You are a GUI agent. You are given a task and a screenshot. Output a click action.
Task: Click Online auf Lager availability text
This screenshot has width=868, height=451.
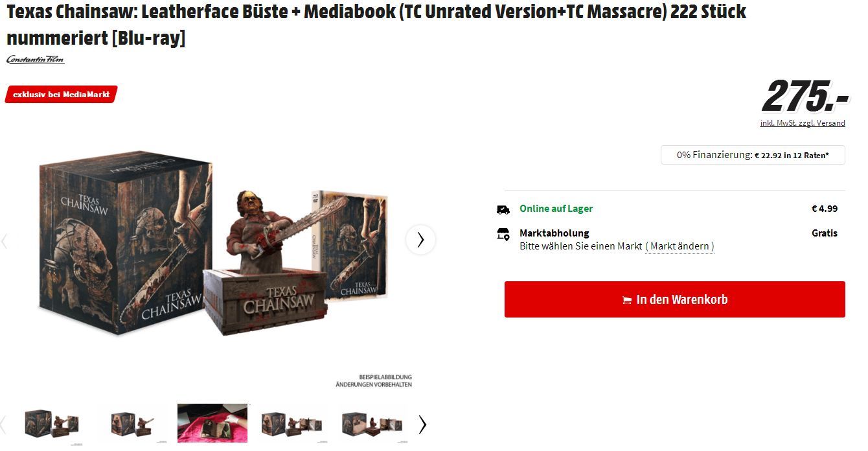[x=556, y=209]
